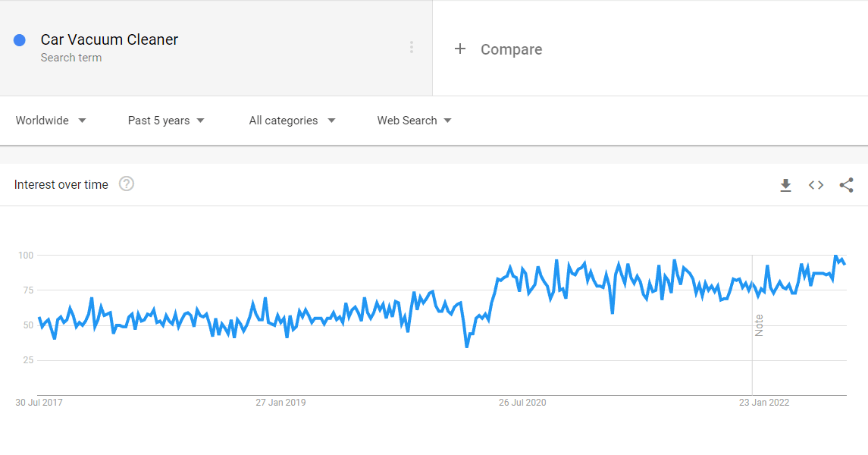Click the 30 Jul 2017 axis label

click(x=39, y=403)
